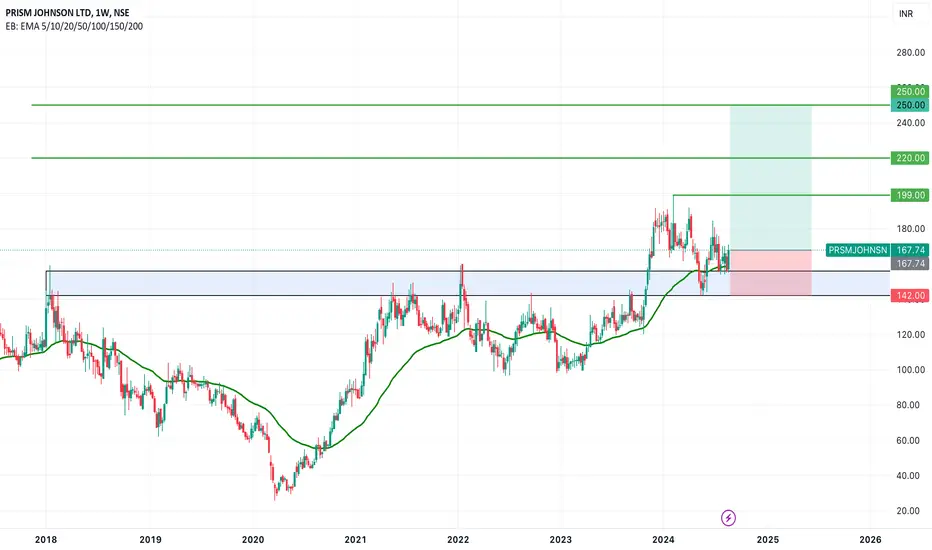Click the 240.00 price scale value
932x550 pixels.
point(911,123)
